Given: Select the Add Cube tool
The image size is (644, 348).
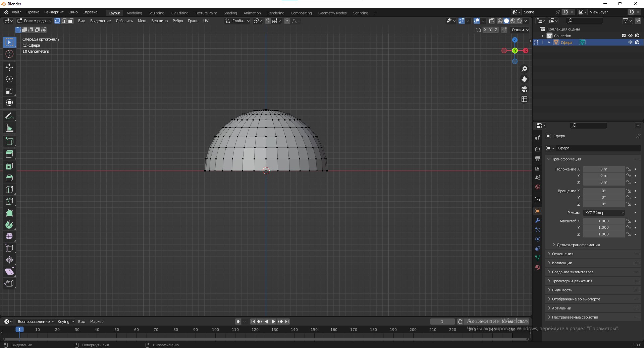Looking at the screenshot, I should coord(9,141).
